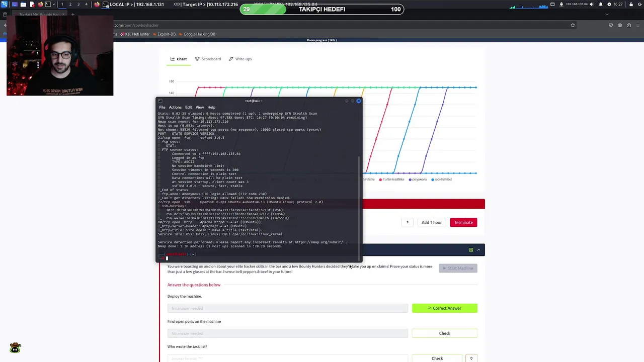Open the Firefox extensions puzzle icon

(x=629, y=25)
